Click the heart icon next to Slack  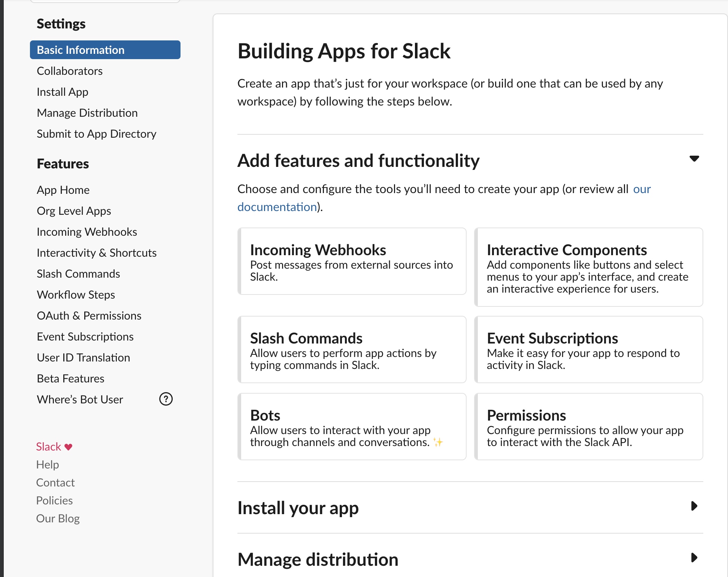pos(68,447)
